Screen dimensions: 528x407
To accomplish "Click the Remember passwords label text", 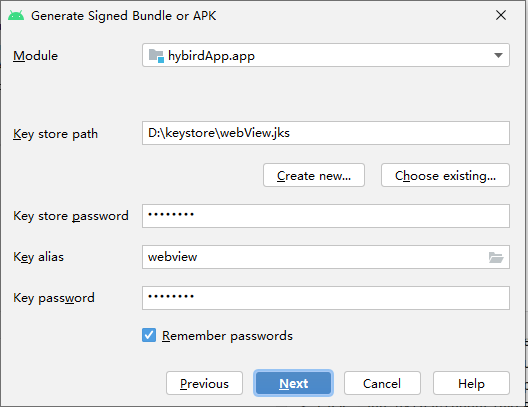I will [227, 336].
